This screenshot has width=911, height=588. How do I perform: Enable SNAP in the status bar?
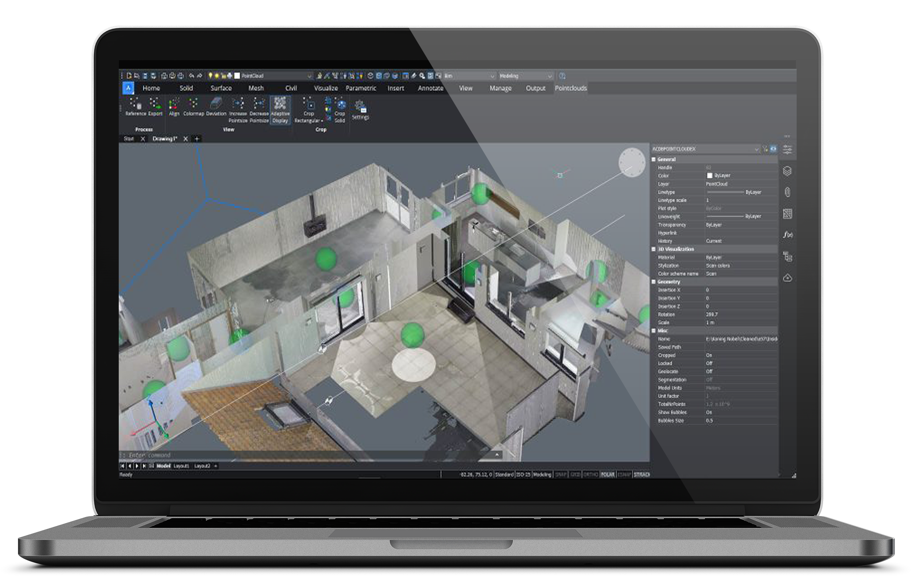point(561,475)
